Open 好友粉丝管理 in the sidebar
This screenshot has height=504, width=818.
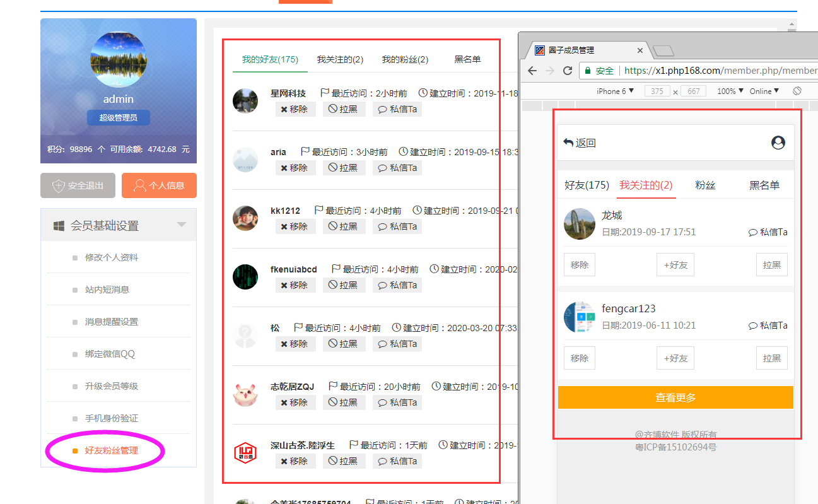tap(111, 450)
